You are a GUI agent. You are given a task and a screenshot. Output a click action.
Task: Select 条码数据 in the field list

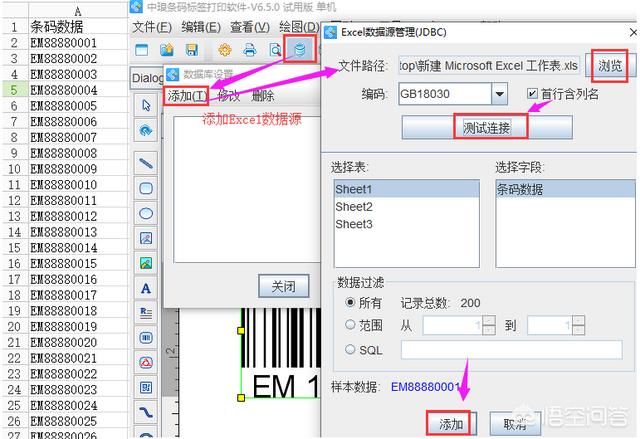[565, 189]
